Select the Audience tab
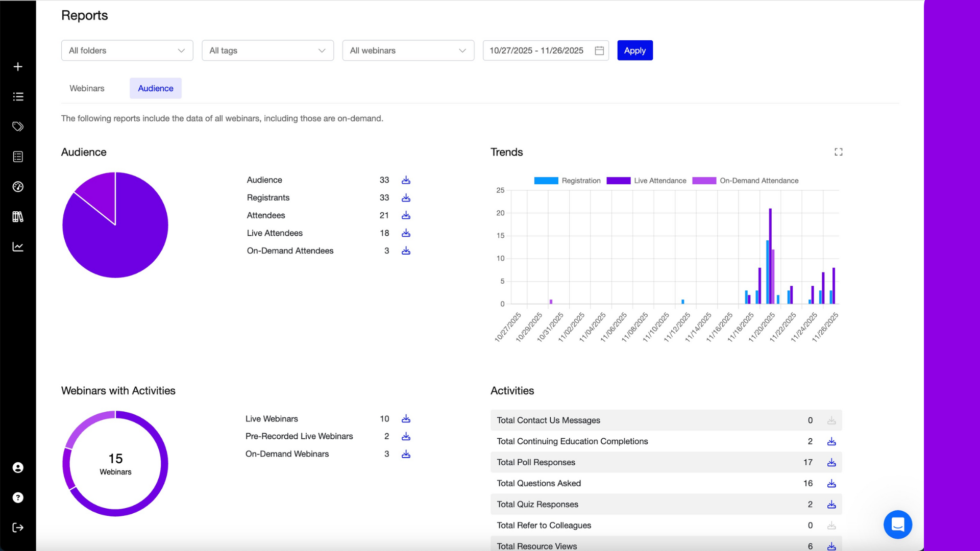Viewport: 980px width, 551px height. (x=156, y=88)
